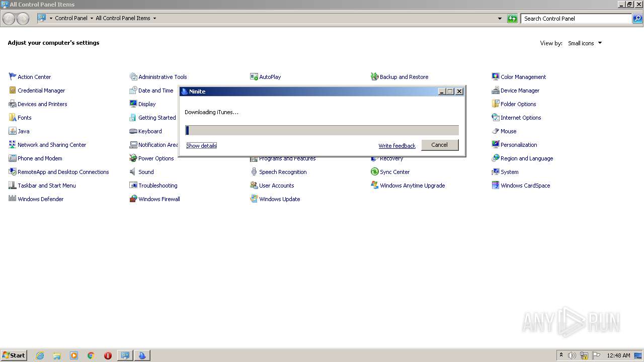
Task: Click the Opera taskbar icon
Action: [108, 355]
